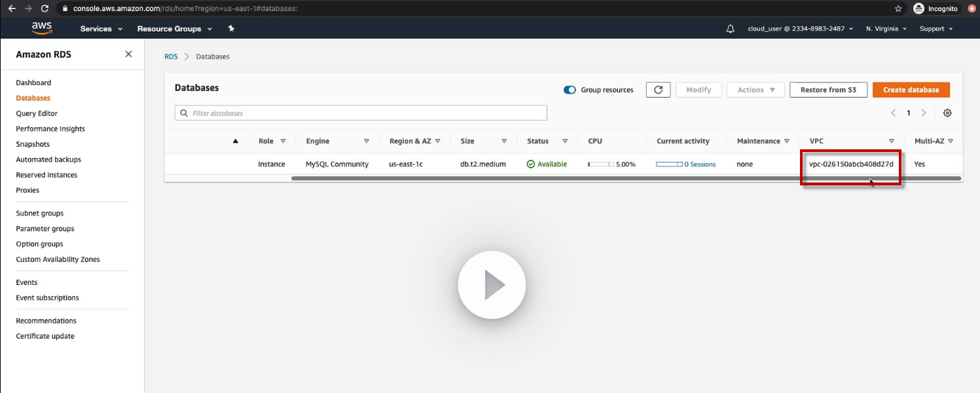This screenshot has width=980, height=393.
Task: Open Custom Availability Zones
Action: click(x=58, y=259)
